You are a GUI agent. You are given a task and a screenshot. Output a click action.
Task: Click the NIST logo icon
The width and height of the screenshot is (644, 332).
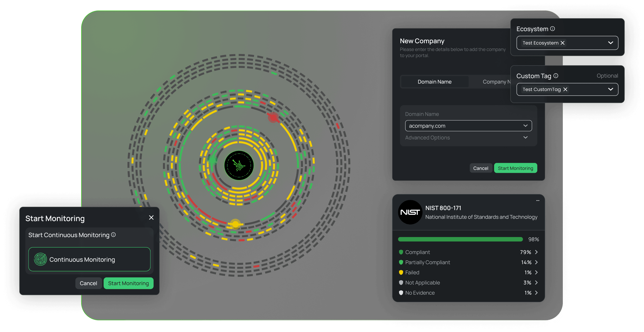[x=410, y=212]
